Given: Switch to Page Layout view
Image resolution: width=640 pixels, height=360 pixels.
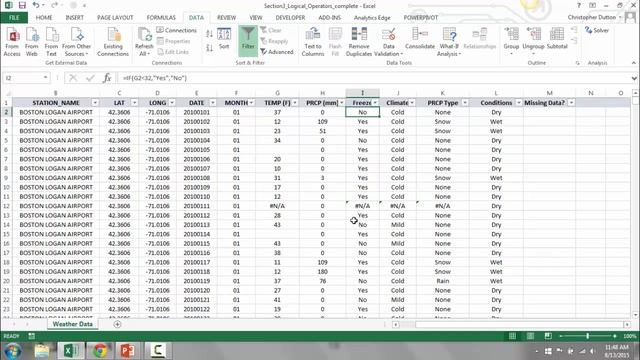Looking at the screenshot, I should [530, 336].
